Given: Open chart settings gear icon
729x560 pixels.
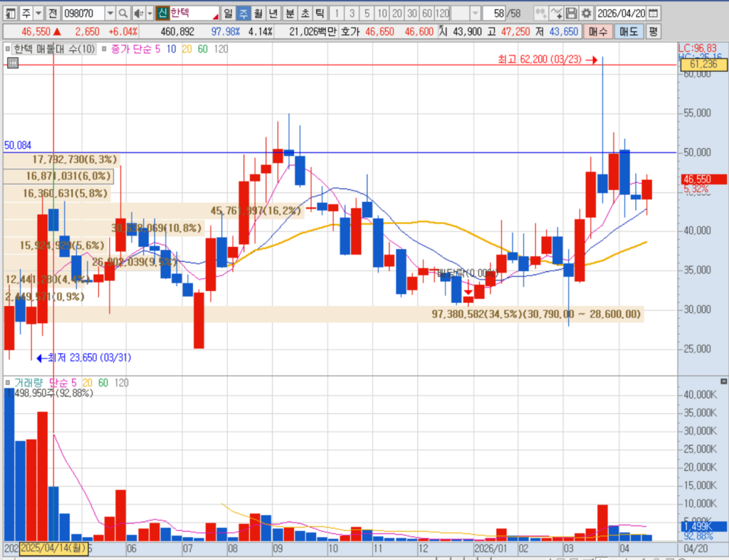Looking at the screenshot, I should (587, 13).
